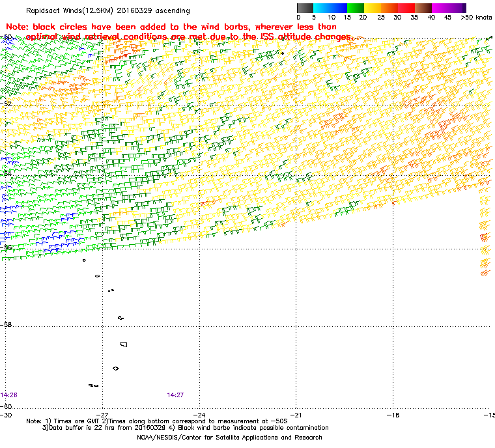Click the purple '14:27' time stamp
The image size is (495, 448).
click(x=175, y=395)
